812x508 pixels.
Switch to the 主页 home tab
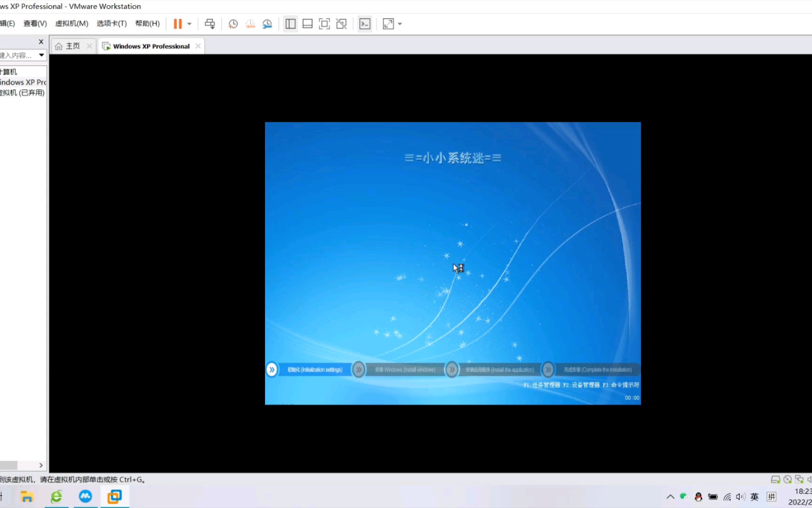68,46
